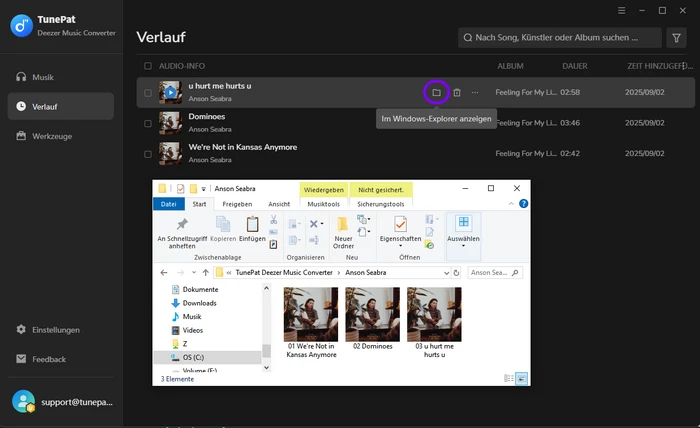Play the u hurt me hurts u track
Image resolution: width=700 pixels, height=428 pixels.
click(x=170, y=92)
